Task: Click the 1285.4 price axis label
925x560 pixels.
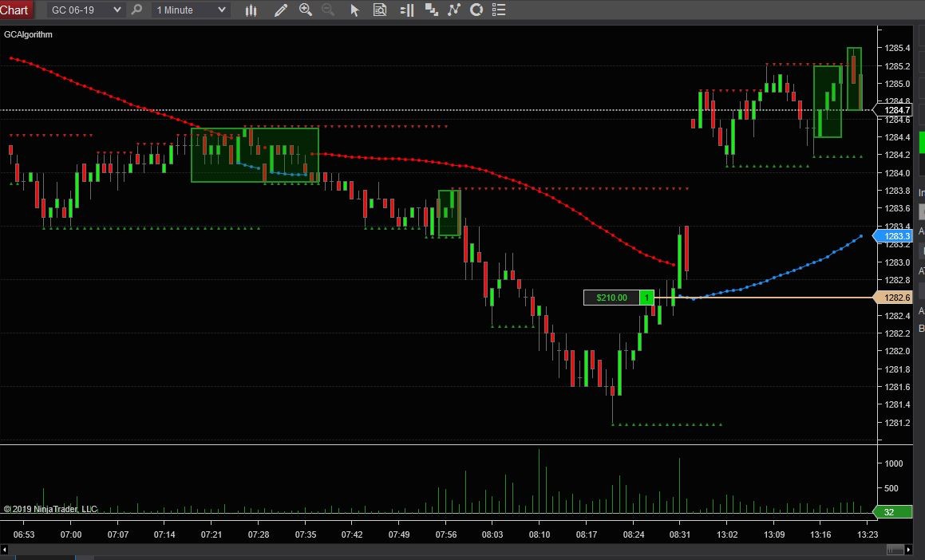Action: [897, 49]
